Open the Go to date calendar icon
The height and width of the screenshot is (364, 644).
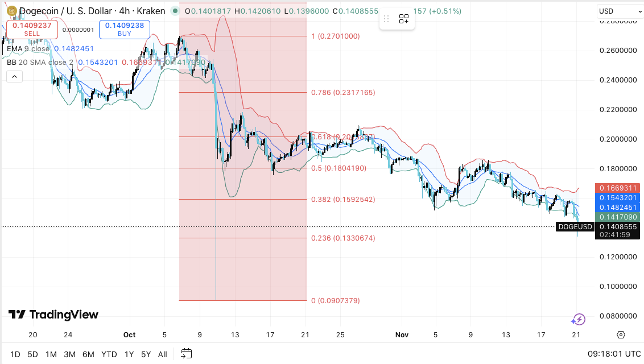point(187,354)
